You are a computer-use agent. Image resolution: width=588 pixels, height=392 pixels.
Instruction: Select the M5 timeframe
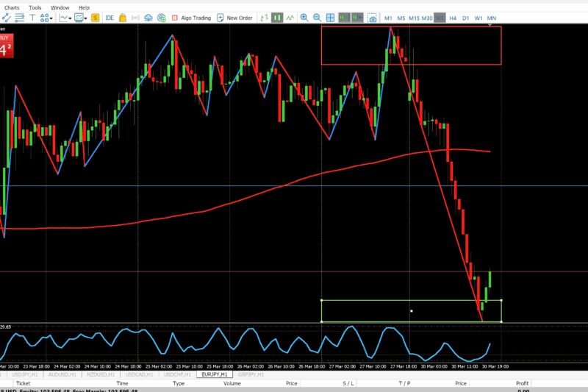tap(401, 18)
